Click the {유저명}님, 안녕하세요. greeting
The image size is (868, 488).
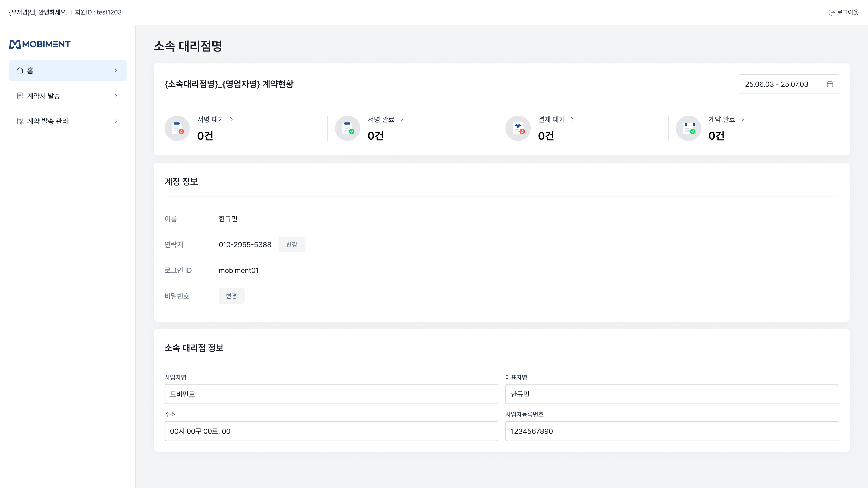[38, 12]
